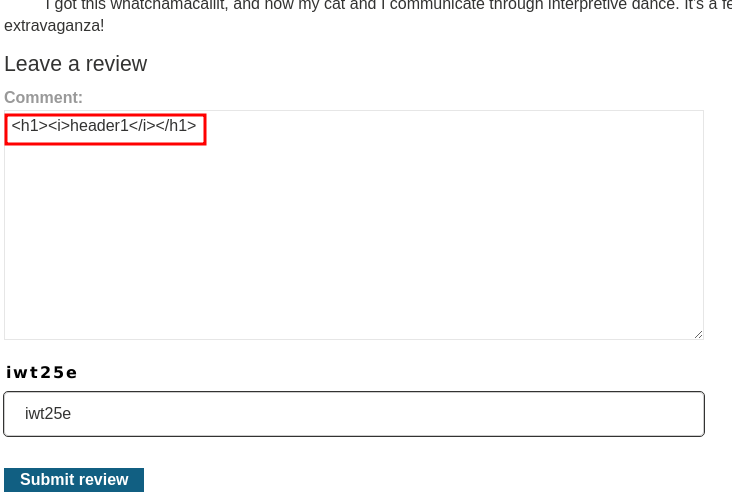Image resolution: width=732 pixels, height=497 pixels.
Task: Click the iwt25e captcha image
Action: coord(42,372)
